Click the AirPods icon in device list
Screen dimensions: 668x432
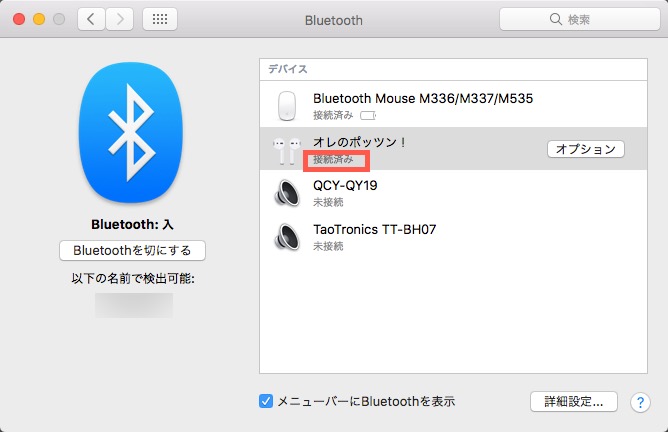pyautogui.click(x=287, y=150)
